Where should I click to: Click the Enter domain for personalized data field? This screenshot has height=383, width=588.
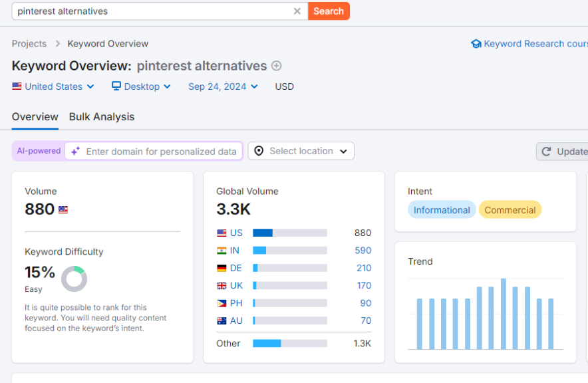(x=161, y=152)
